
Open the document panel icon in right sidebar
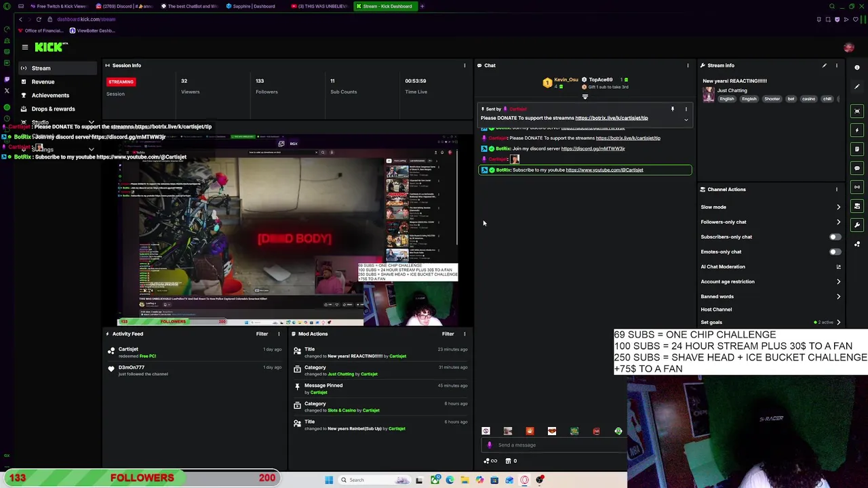(857, 148)
